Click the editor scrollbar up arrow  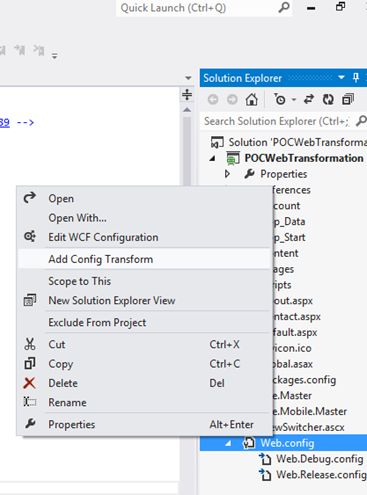187,110
